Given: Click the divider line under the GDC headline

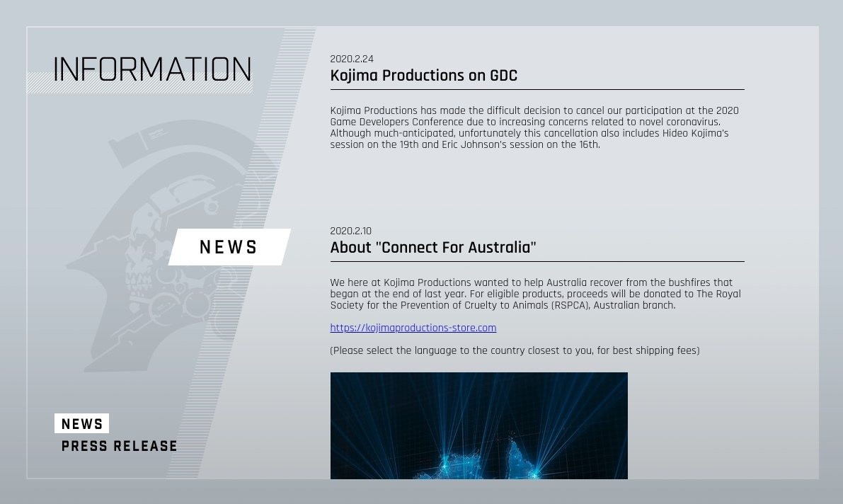Looking at the screenshot, I should [537, 90].
